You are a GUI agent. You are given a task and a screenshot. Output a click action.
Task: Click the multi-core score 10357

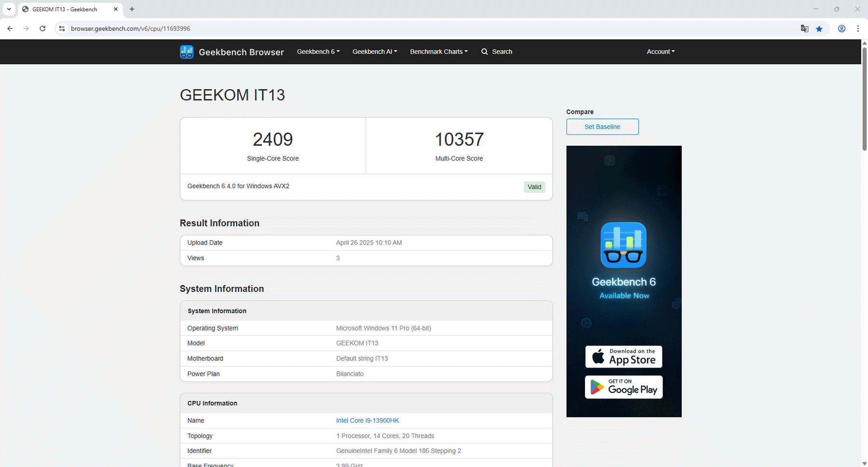(x=459, y=139)
